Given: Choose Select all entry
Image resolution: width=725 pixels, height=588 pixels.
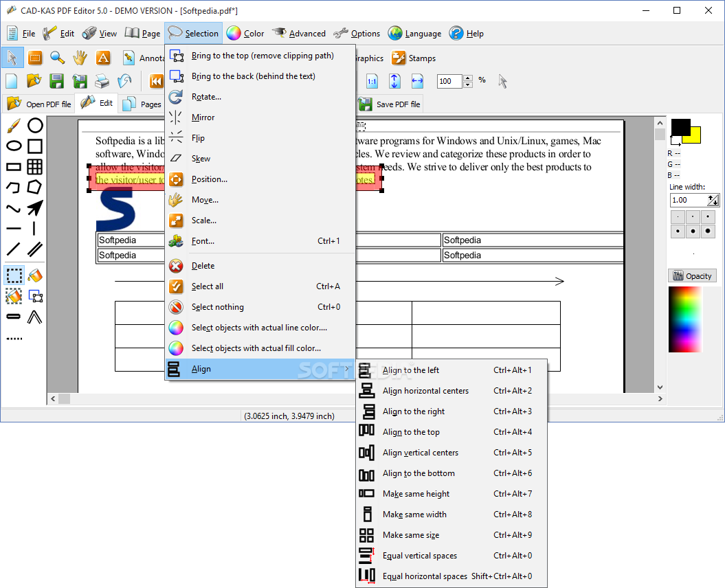Looking at the screenshot, I should 260,286.
